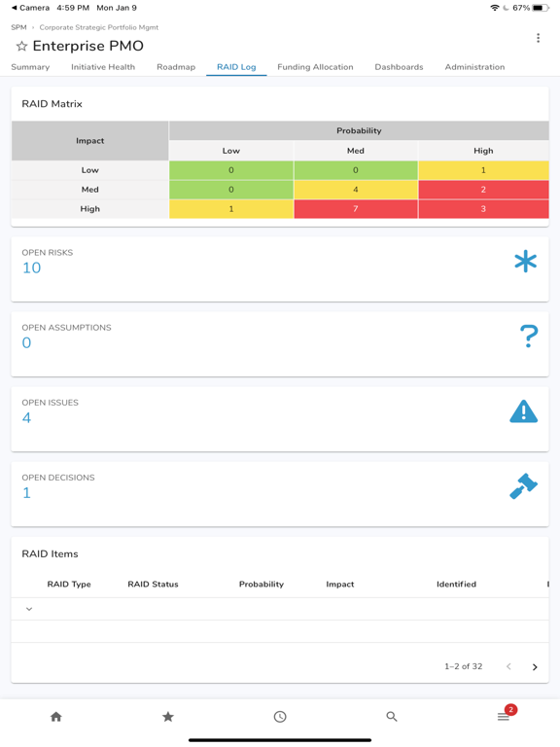
Task: Tap the Open Decisions gavel icon
Action: 523,486
